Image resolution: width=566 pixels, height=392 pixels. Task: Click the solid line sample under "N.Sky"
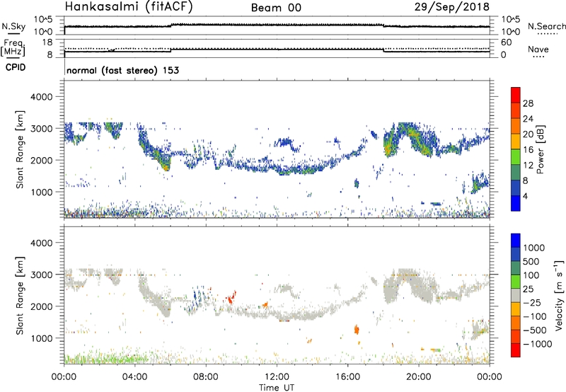[x=13, y=33]
